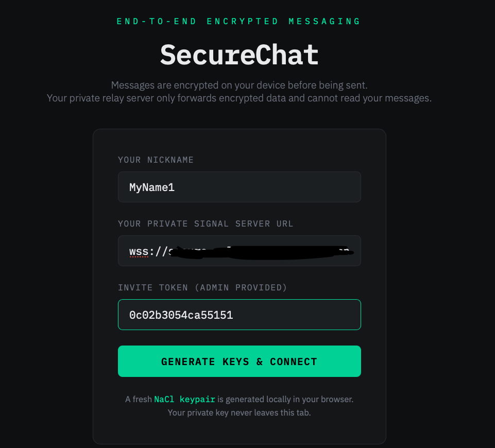The width and height of the screenshot is (495, 448).
Task: Click the "INVITE TOKEN (ADMIN PROVIDED)" label
Action: [x=202, y=287]
